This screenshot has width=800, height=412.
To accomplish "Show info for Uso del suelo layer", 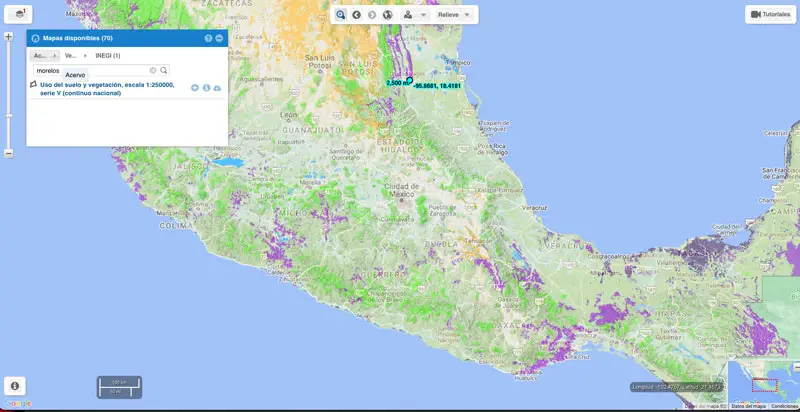I will [206, 88].
